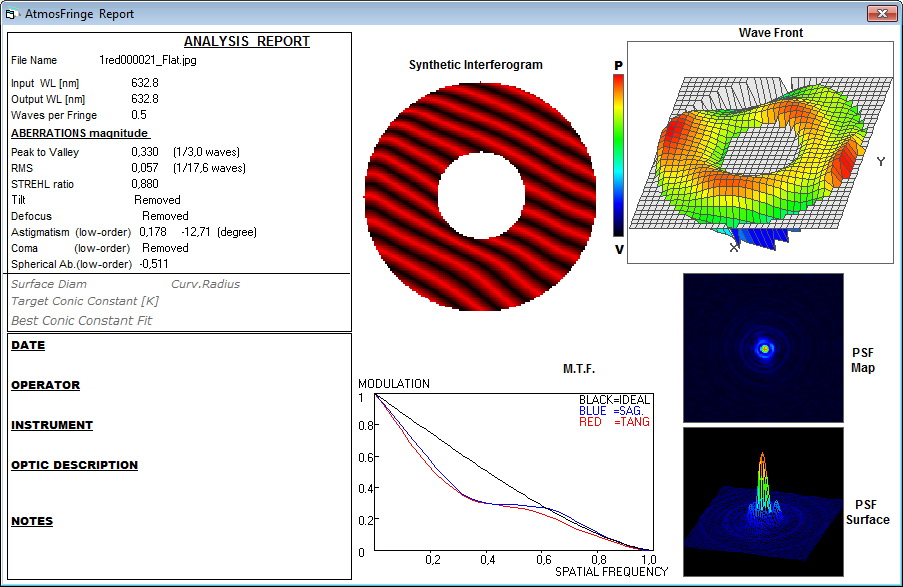Click the Spherical Ab. value -0,511
The height and width of the screenshot is (587, 903).
154,264
